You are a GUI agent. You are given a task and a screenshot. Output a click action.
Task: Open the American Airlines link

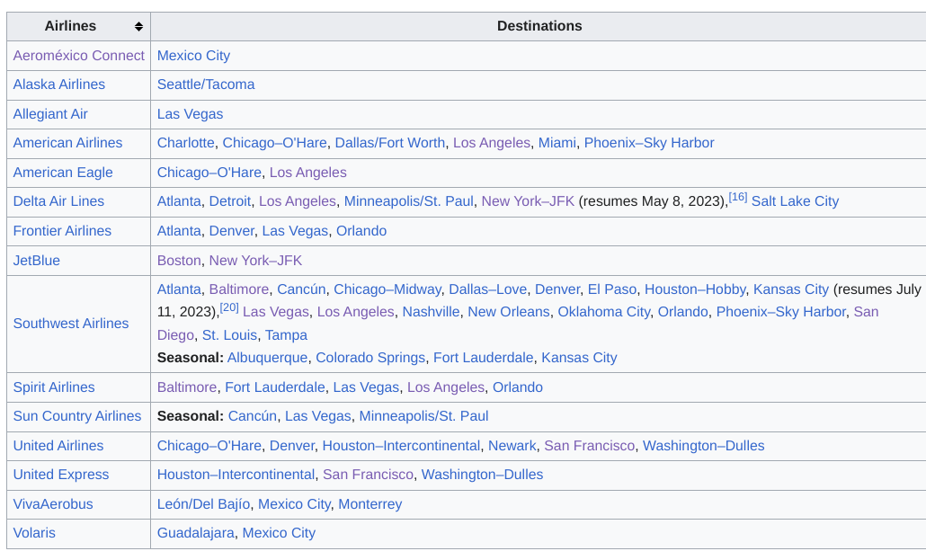coord(68,143)
